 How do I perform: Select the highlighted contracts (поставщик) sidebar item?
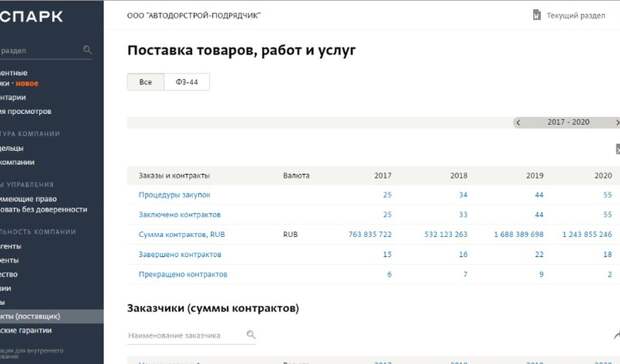click(x=52, y=316)
